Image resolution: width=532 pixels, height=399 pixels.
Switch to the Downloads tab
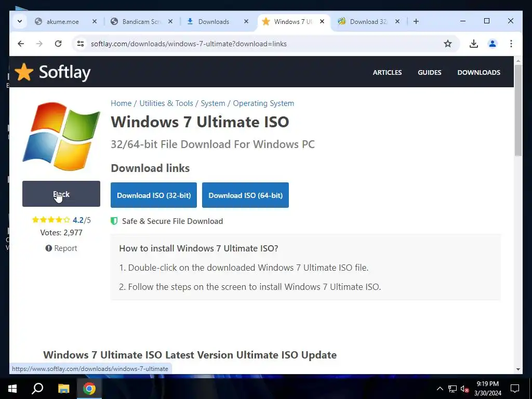(x=214, y=22)
